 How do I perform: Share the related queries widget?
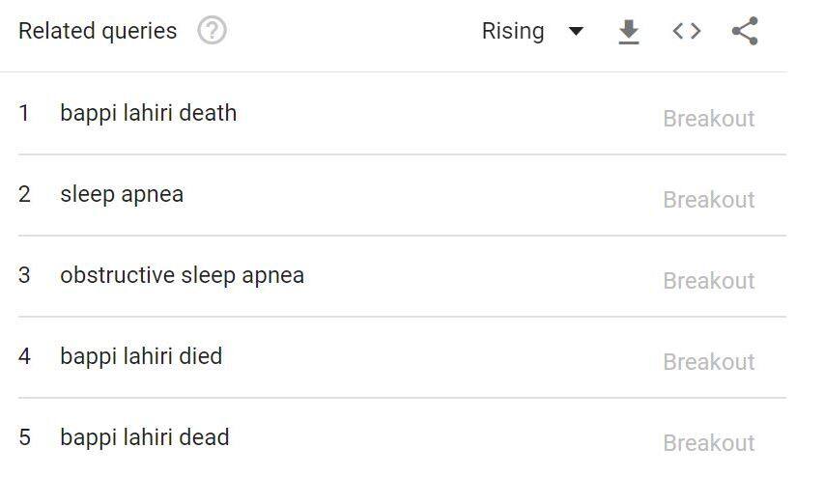pos(745,31)
